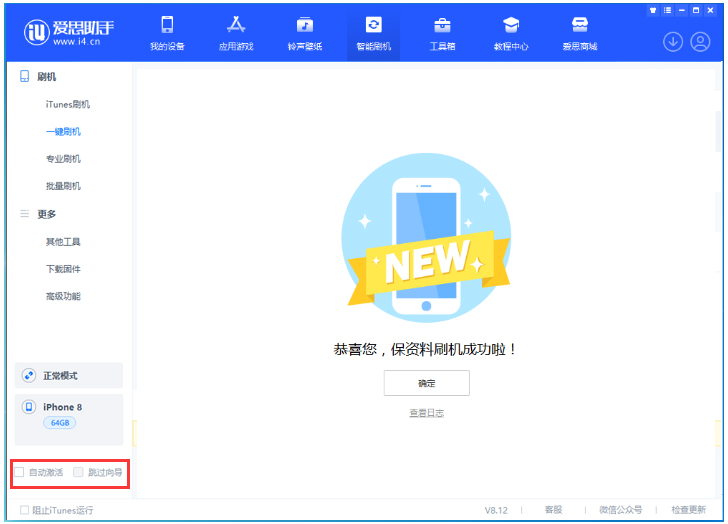Viewport: 728px width, 524px height.
Task: Open the download manager icon
Action: (x=673, y=42)
